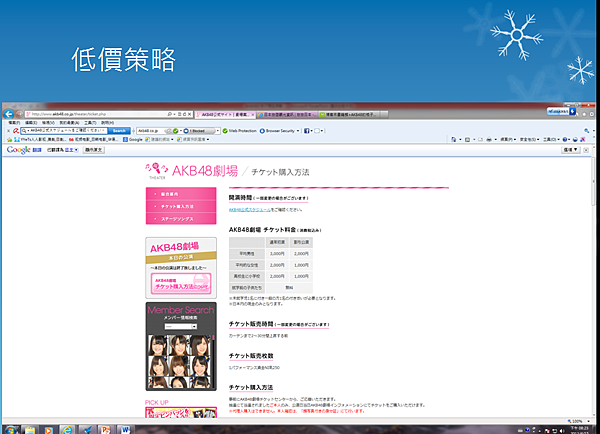
Task: Click the show original text button
Action: [x=94, y=150]
